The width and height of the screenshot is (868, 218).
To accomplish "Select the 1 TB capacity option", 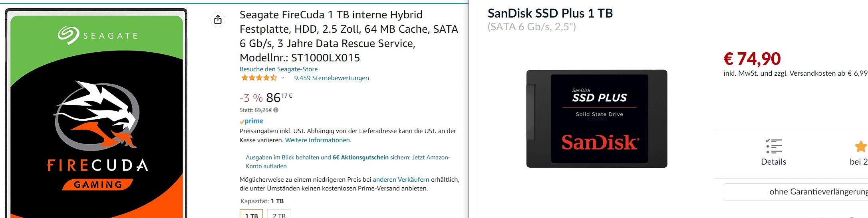I will pyautogui.click(x=251, y=214).
